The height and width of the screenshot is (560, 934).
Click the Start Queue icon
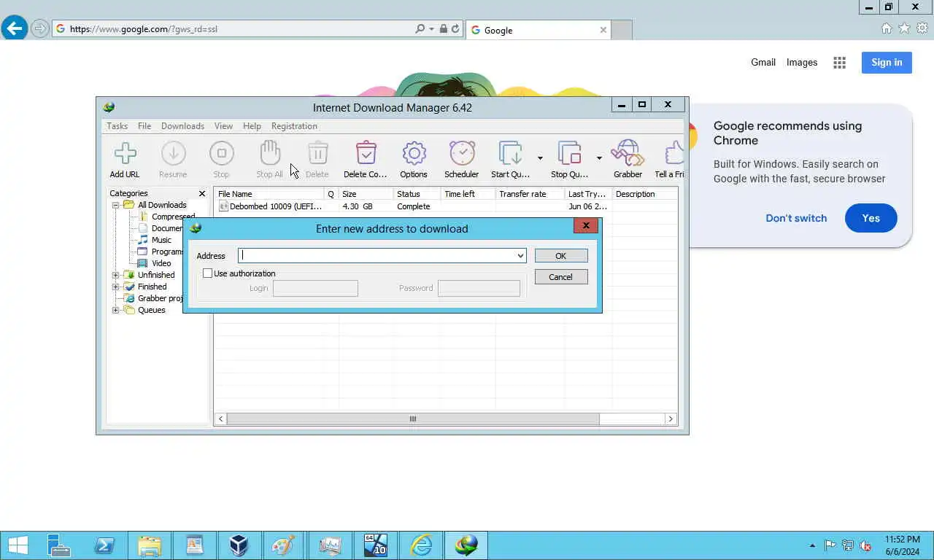(x=511, y=154)
